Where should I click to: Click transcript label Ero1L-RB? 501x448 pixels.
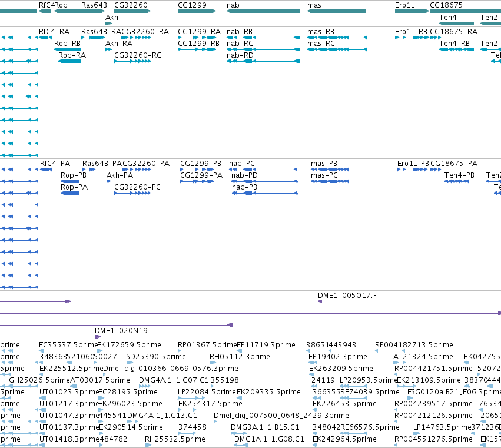[x=411, y=32]
